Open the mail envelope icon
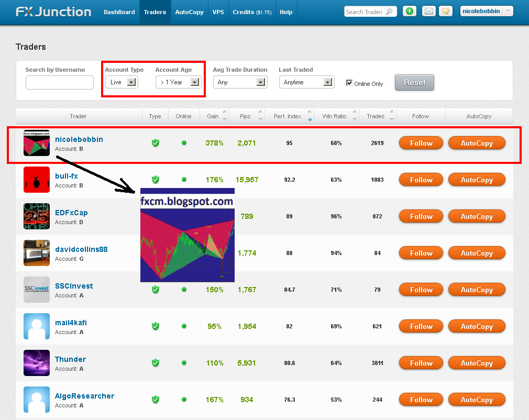This screenshot has width=529, height=420. [x=429, y=11]
